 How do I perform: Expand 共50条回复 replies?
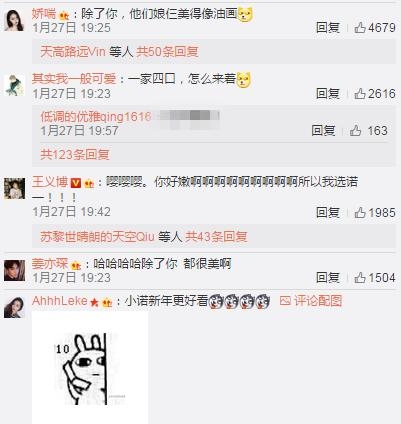click(x=167, y=52)
